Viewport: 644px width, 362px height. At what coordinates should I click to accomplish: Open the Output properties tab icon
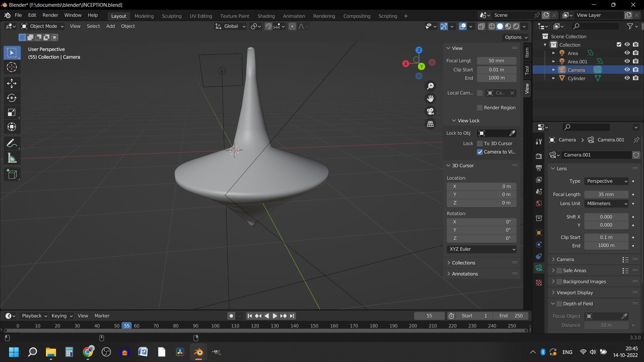[x=539, y=168]
